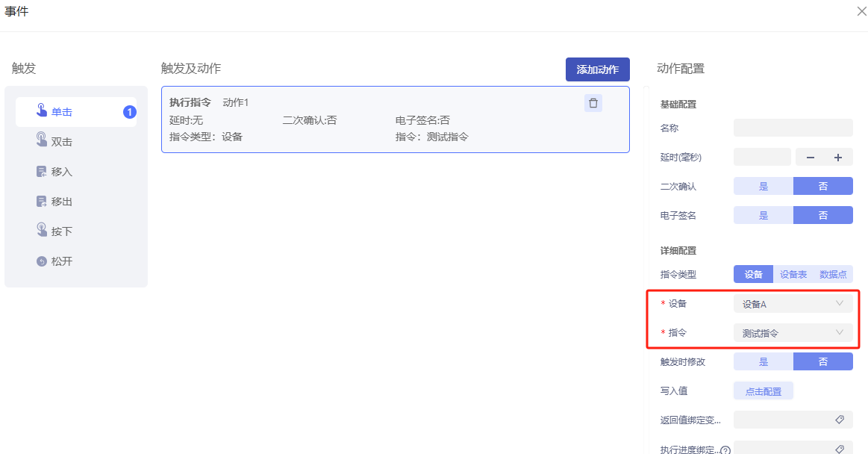
Task: Close the 事件 dialog with the X
Action: (861, 11)
